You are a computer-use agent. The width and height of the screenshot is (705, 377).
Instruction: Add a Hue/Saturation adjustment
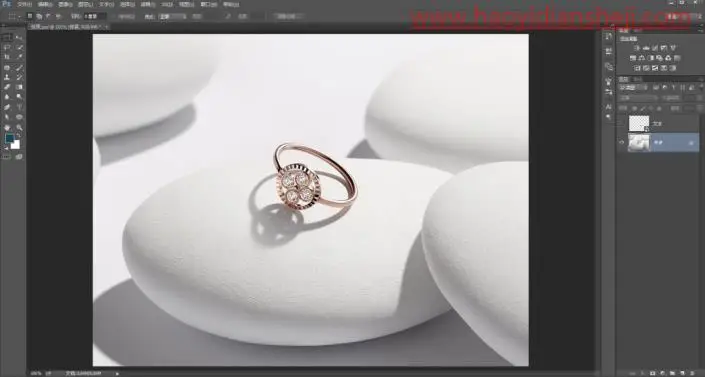click(633, 58)
